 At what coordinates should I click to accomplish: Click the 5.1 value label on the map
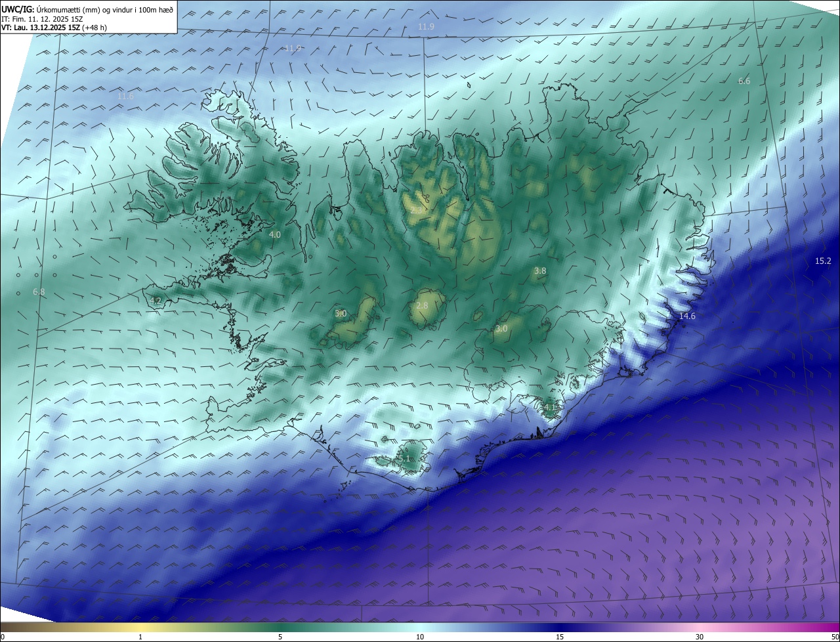pyautogui.click(x=404, y=459)
